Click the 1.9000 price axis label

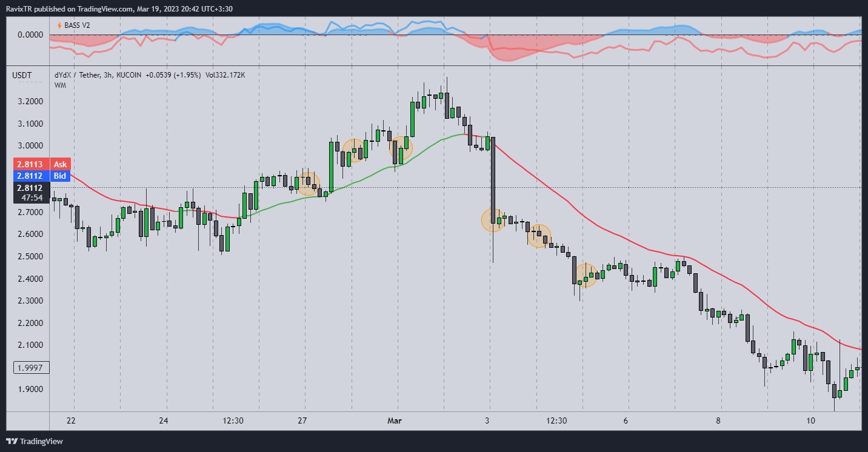point(30,390)
